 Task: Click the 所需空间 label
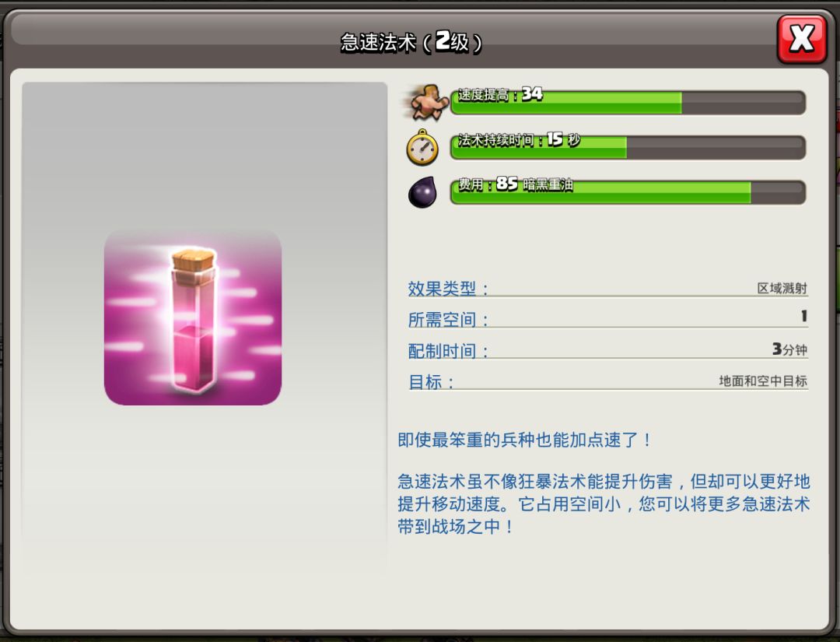[x=448, y=319]
